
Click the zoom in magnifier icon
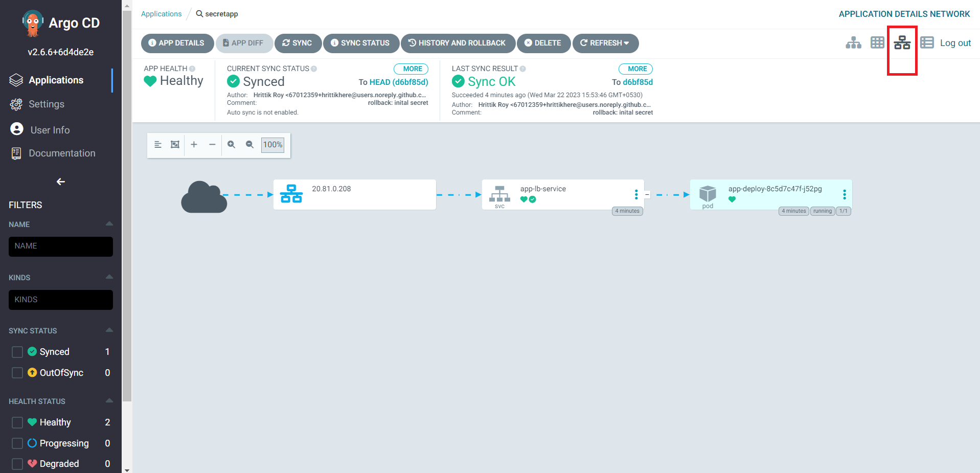231,145
